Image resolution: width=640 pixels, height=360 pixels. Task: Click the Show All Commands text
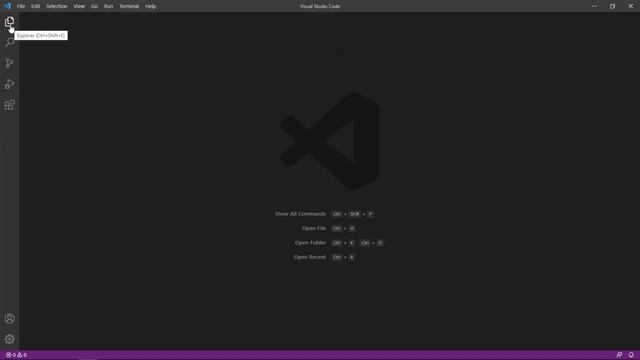[300, 214]
